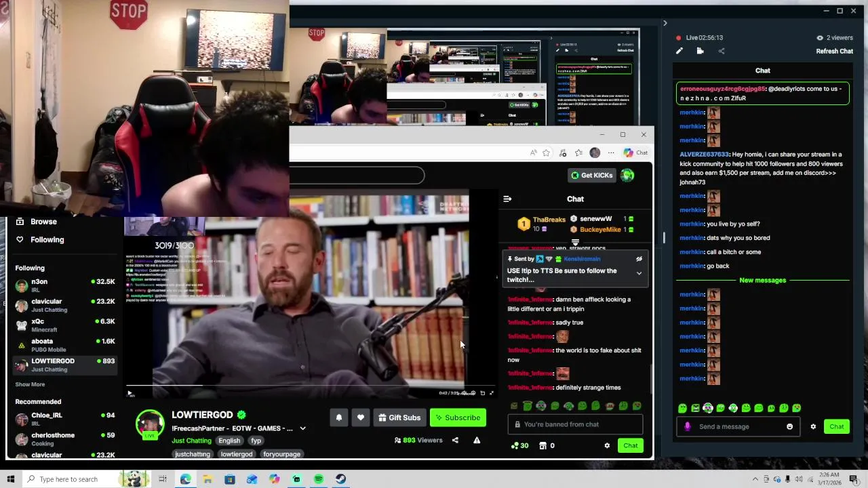The height and width of the screenshot is (488, 868).
Task: Click the microphone icon in message box
Action: point(687,426)
